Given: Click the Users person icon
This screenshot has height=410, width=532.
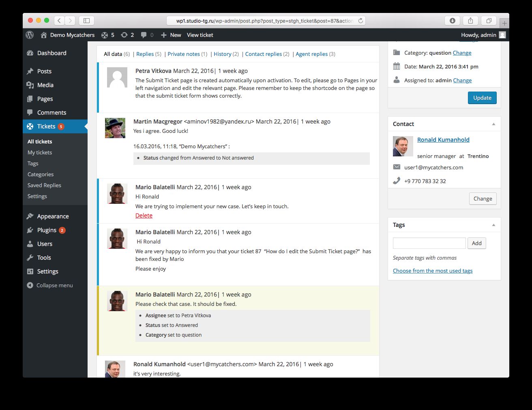Looking at the screenshot, I should (x=30, y=244).
